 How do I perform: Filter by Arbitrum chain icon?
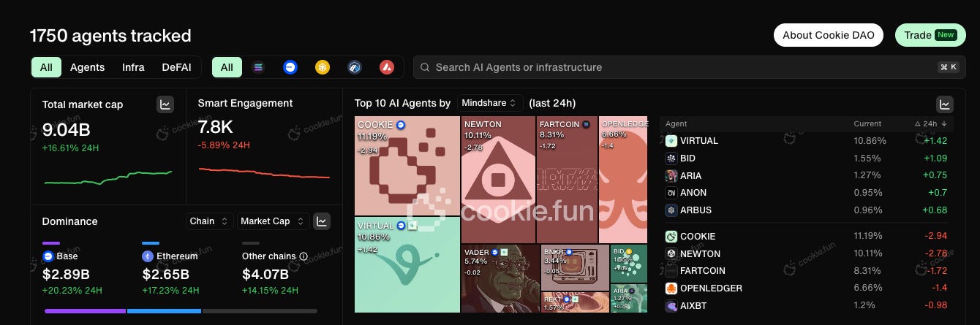coord(355,67)
